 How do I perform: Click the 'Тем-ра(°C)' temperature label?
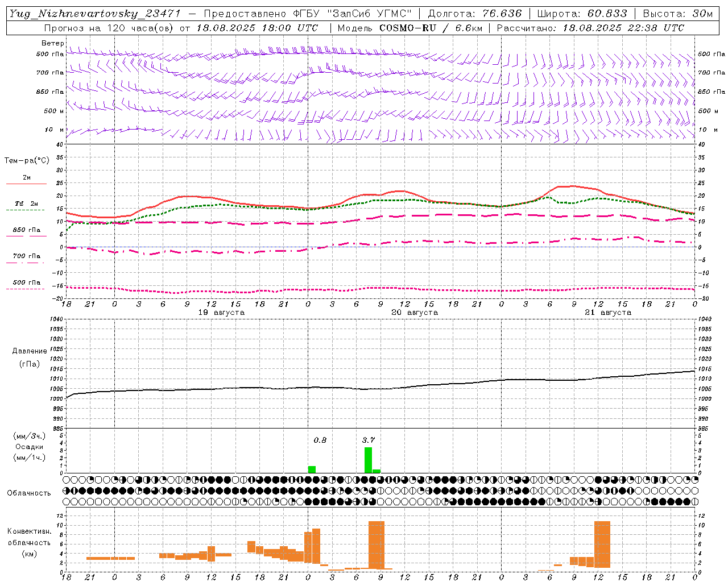click(x=27, y=160)
